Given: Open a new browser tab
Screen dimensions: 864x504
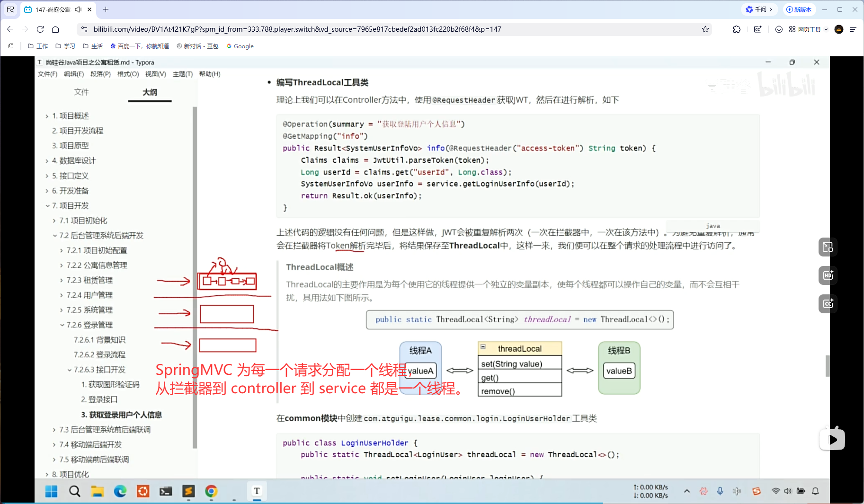Looking at the screenshot, I should [x=106, y=9].
